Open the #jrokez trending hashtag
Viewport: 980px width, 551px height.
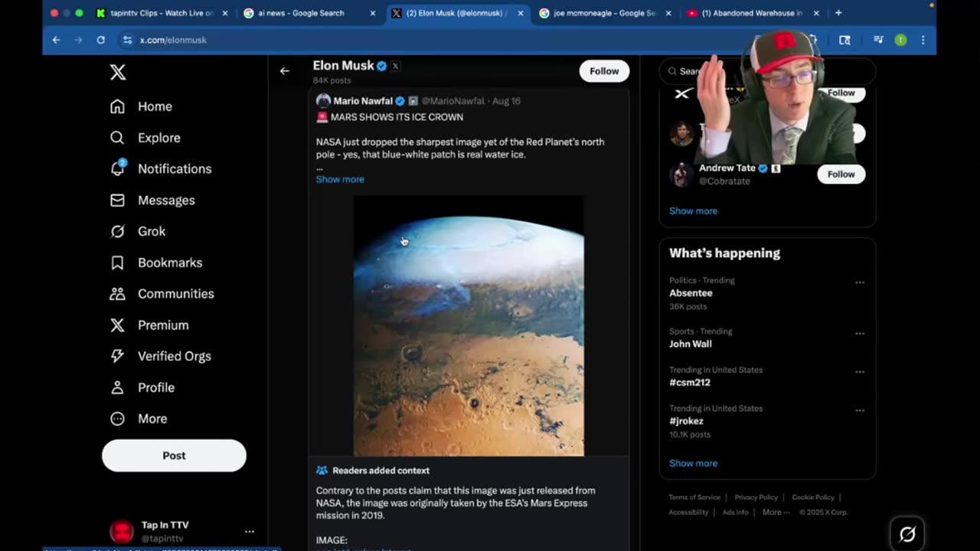coord(686,421)
